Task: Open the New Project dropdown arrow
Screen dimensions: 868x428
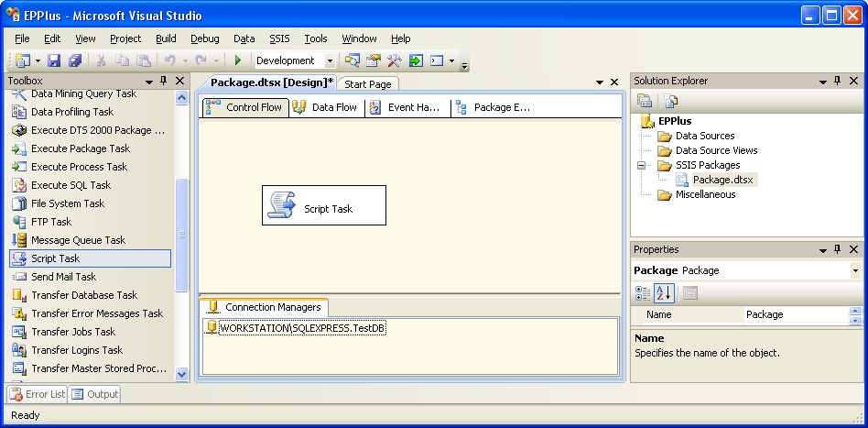Action: pyautogui.click(x=38, y=60)
